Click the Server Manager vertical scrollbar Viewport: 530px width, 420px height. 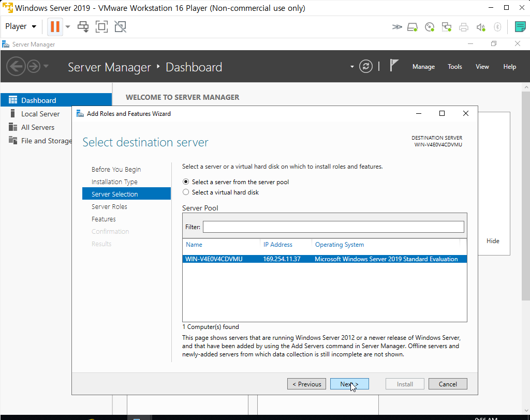526,196
